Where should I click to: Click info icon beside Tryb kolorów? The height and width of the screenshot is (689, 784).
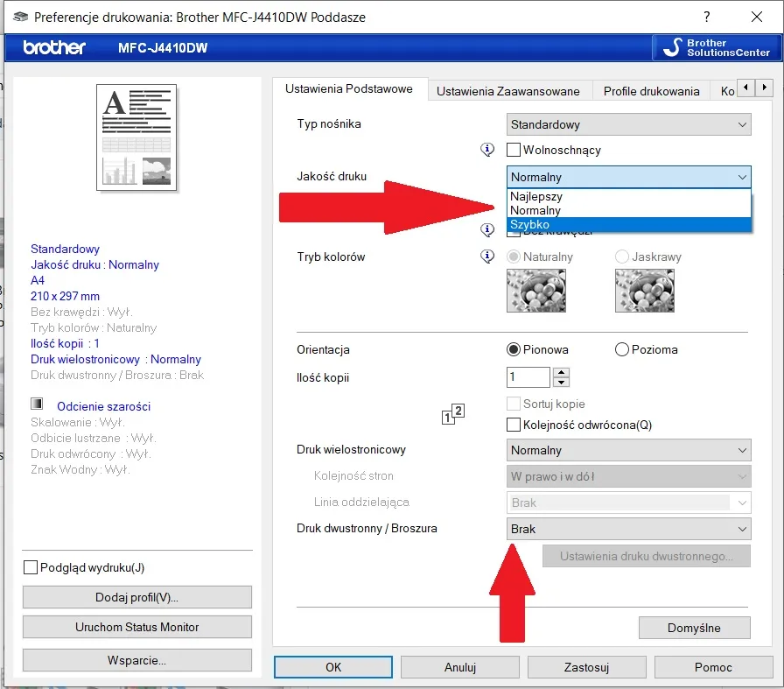(x=488, y=257)
